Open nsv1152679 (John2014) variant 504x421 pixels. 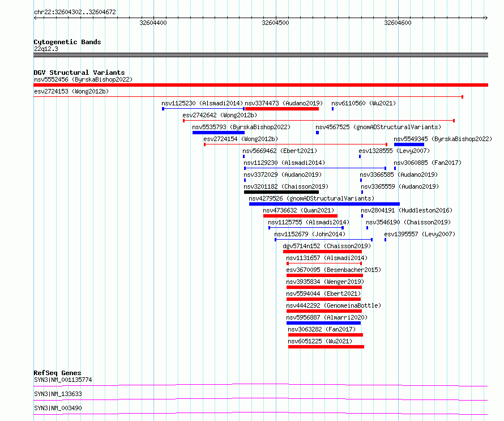pos(310,234)
